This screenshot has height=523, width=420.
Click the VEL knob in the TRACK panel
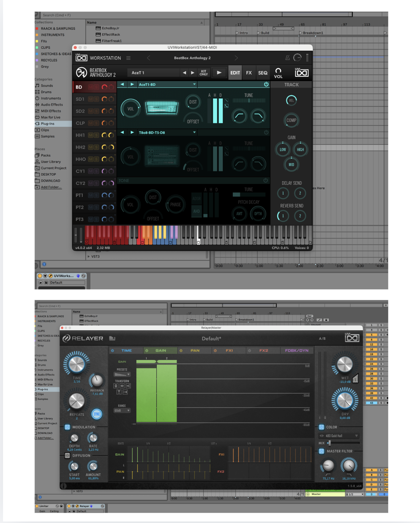pyautogui.click(x=291, y=100)
